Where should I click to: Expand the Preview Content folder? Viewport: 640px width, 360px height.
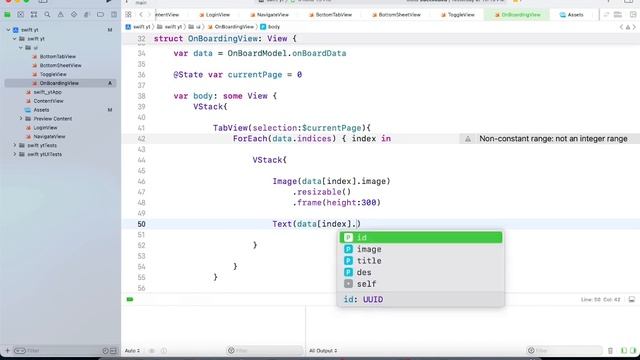pos(21,119)
